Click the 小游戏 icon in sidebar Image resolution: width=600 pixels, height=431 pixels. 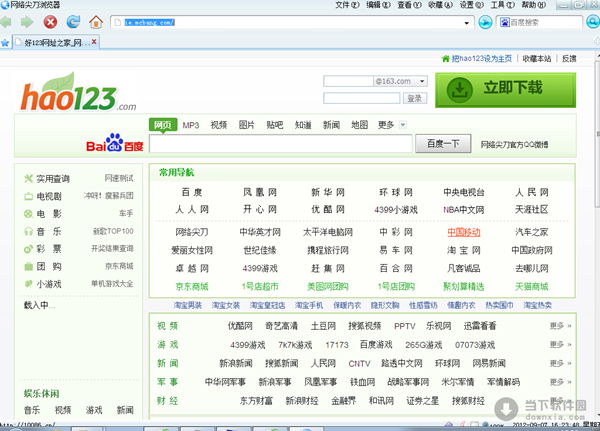coord(28,284)
